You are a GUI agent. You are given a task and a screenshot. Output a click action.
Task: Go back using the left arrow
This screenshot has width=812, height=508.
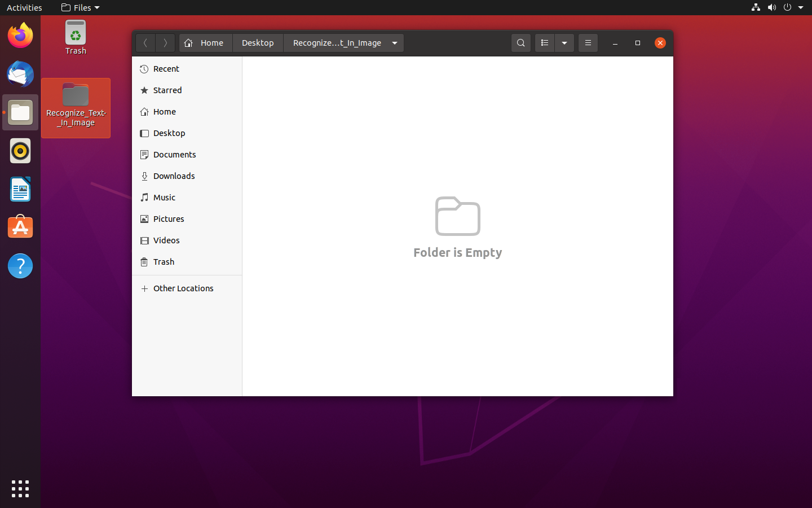point(145,43)
